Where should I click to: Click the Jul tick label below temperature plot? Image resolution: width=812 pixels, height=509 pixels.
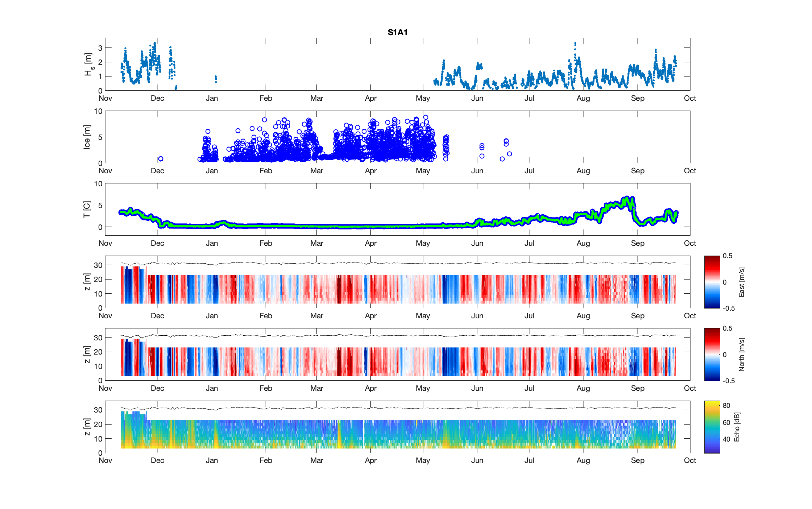tap(529, 243)
